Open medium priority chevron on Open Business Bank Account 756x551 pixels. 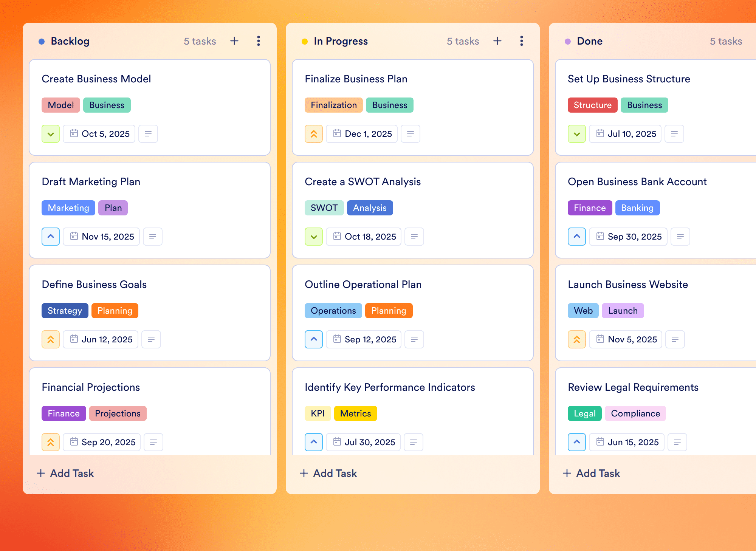point(577,237)
